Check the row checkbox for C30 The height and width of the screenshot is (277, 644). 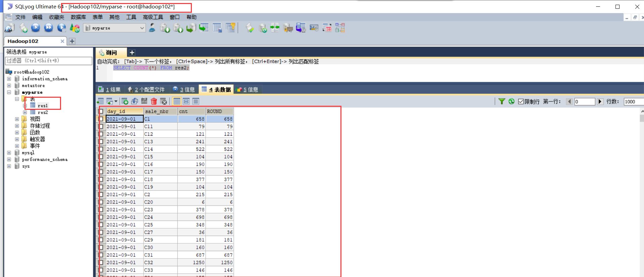pos(101,247)
